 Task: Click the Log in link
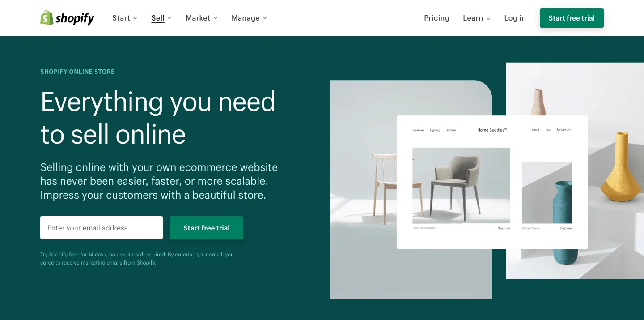pyautogui.click(x=515, y=18)
